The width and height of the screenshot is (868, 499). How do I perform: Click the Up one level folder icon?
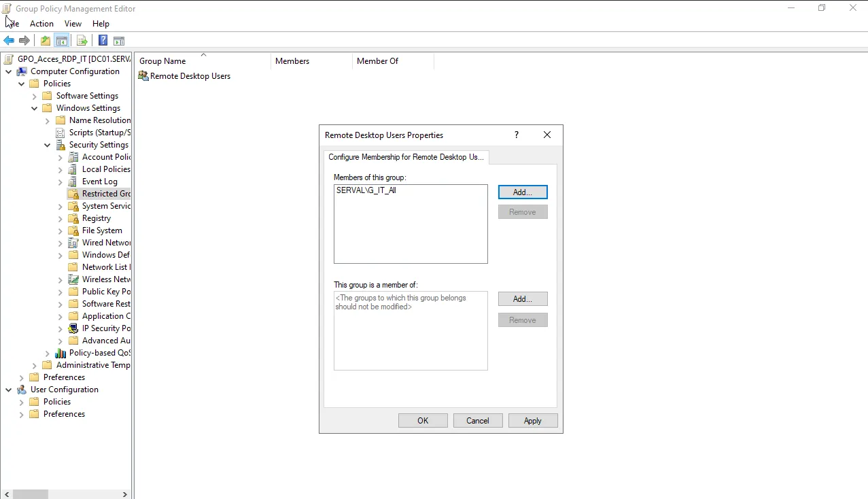tap(46, 41)
